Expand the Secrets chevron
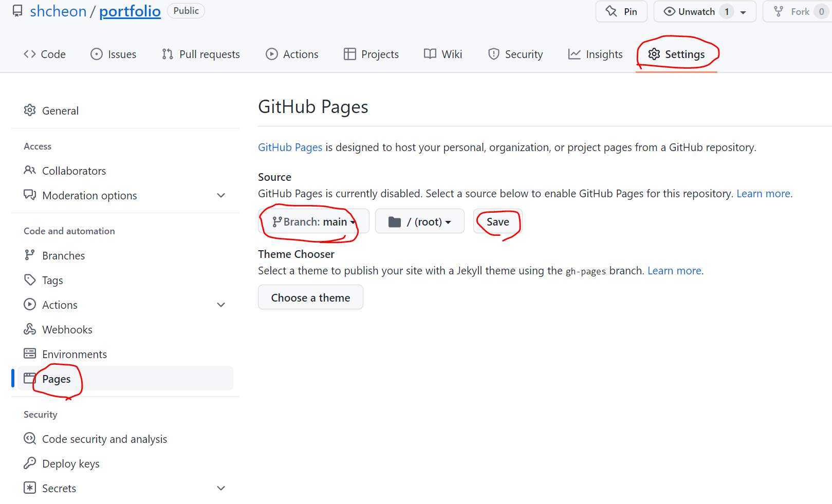 (221, 488)
